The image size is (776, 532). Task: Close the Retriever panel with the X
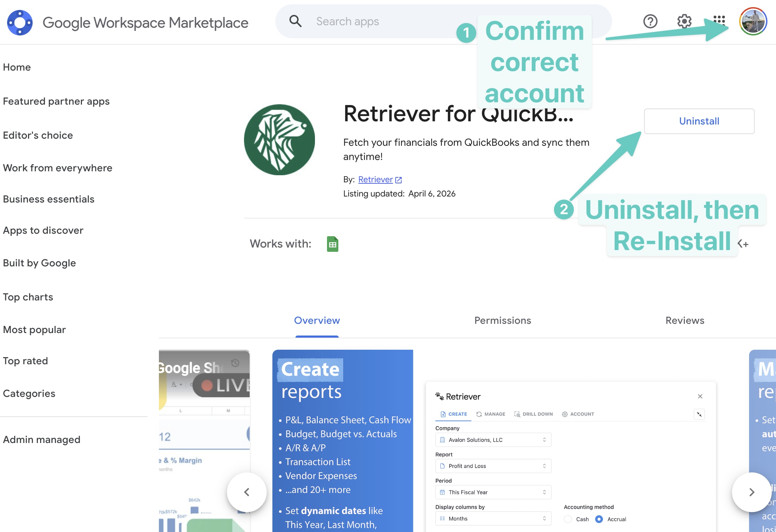pos(700,396)
